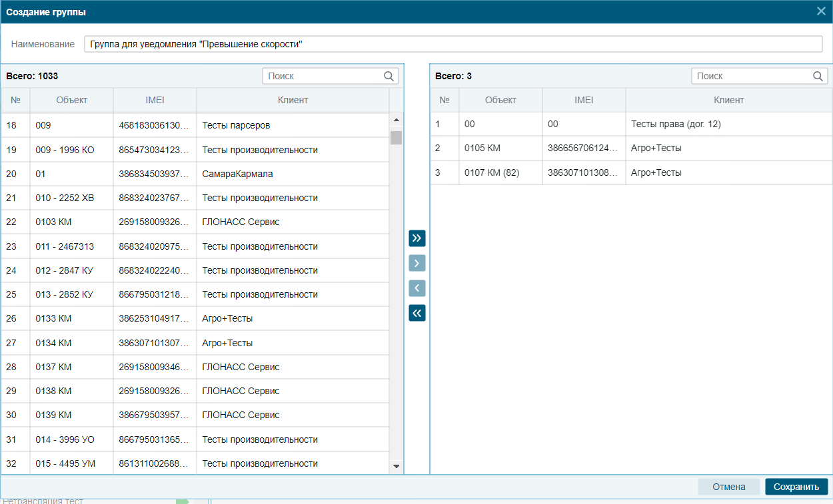The height and width of the screenshot is (504, 833).
Task: Focus left panel Поиск field
Action: [x=331, y=76]
